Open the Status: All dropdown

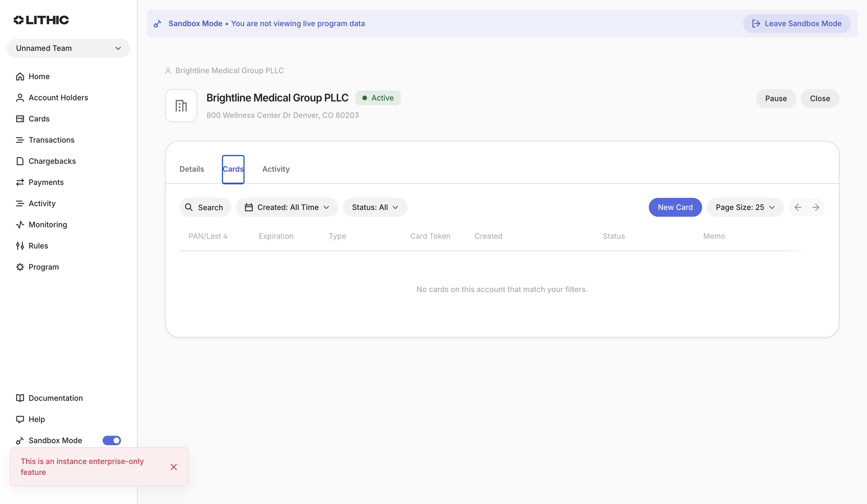[x=375, y=207]
